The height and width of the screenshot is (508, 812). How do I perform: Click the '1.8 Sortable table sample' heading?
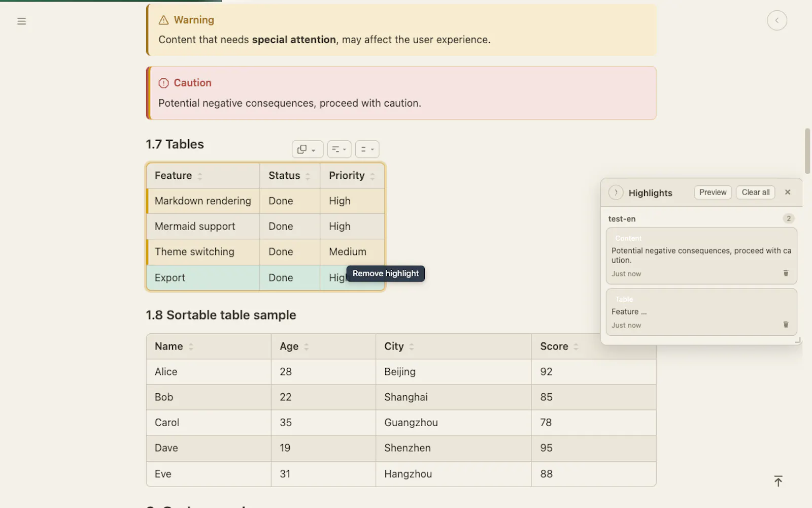coord(221,315)
